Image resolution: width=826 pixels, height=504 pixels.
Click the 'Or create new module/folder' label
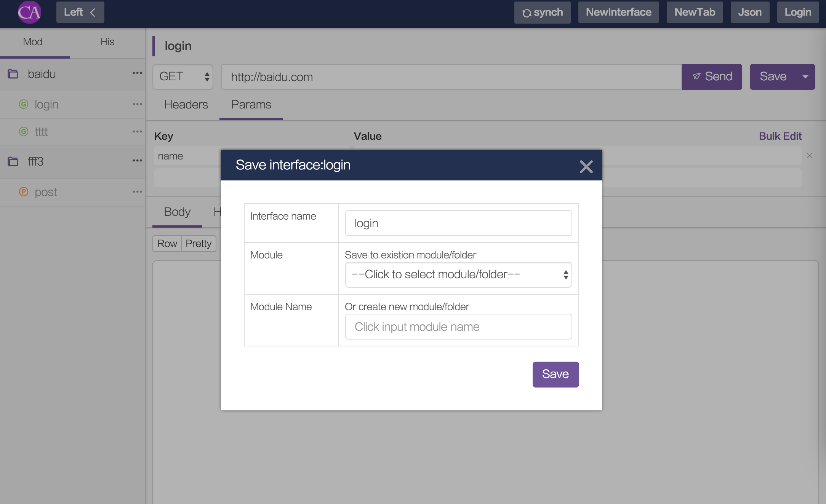pyautogui.click(x=407, y=307)
